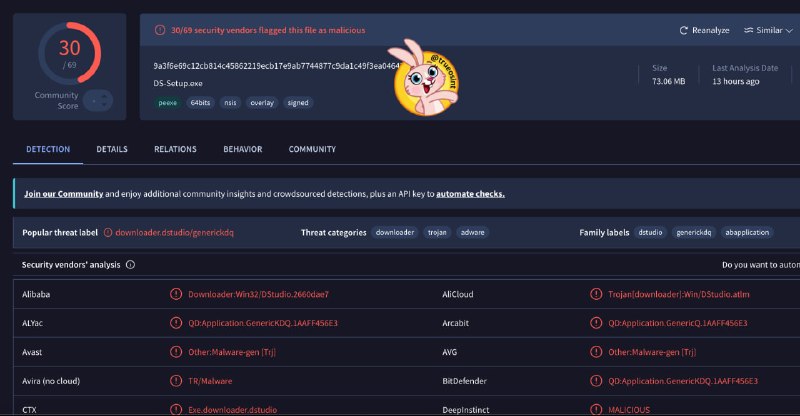Click the AliCloud detection alert icon
Viewport: 800px width, 416px height.
(x=596, y=294)
